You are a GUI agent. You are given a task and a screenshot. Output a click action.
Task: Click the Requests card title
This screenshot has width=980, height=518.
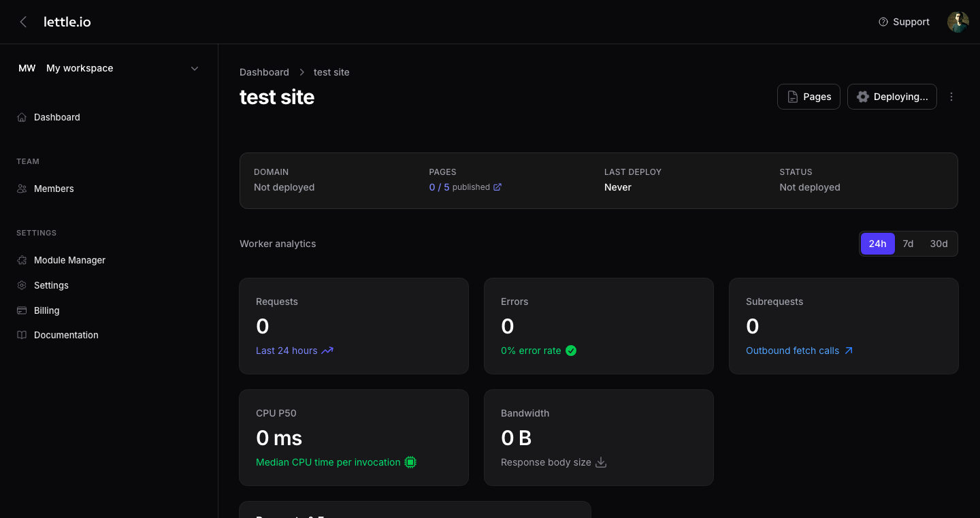click(x=277, y=302)
